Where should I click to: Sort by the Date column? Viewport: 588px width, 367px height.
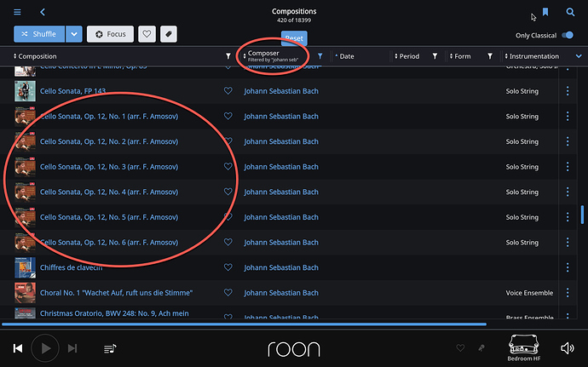344,56
